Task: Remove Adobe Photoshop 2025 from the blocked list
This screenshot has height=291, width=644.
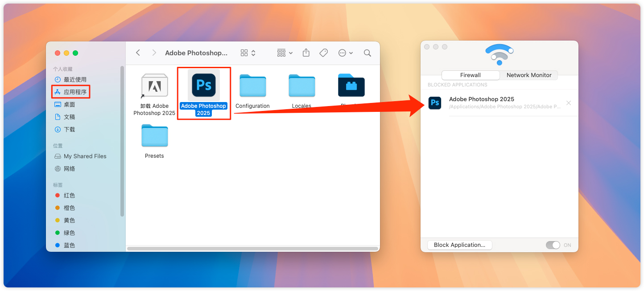Action: pyautogui.click(x=569, y=103)
